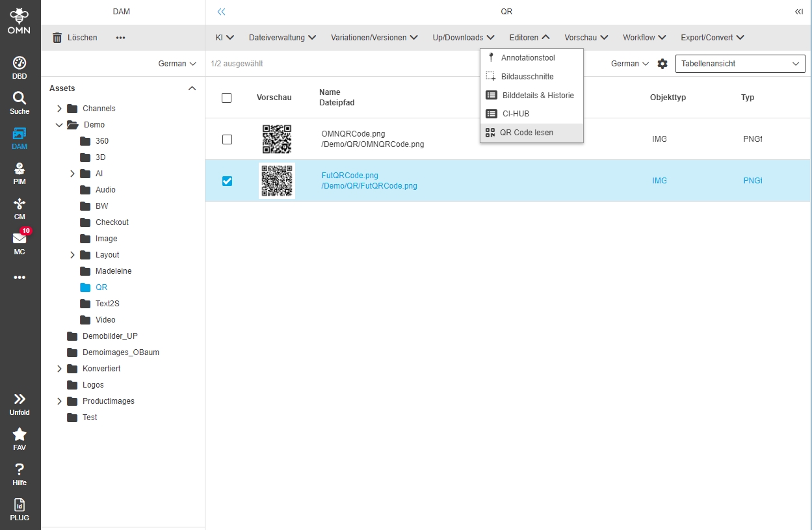Click the FAV star icon
The width and height of the screenshot is (812, 530).
pos(20,434)
